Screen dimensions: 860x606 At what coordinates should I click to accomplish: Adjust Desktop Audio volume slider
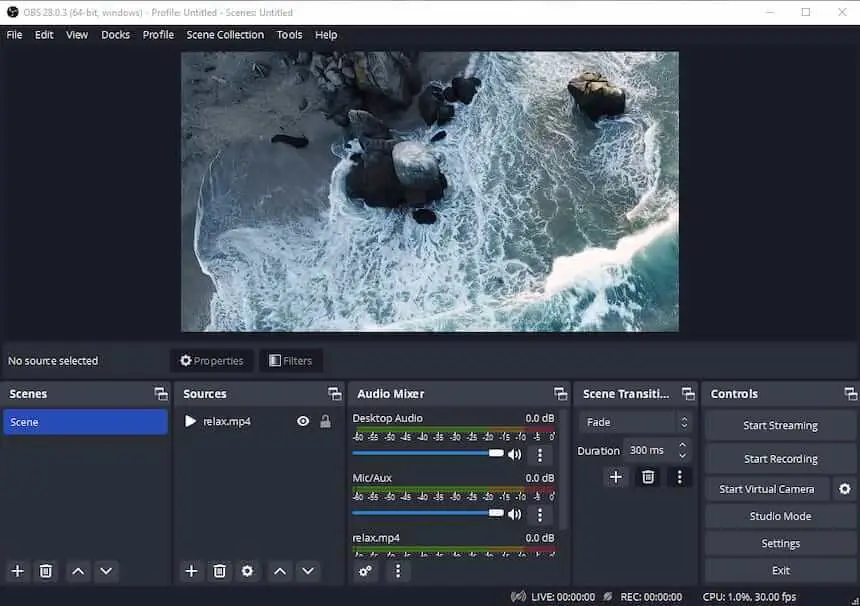pyautogui.click(x=428, y=453)
